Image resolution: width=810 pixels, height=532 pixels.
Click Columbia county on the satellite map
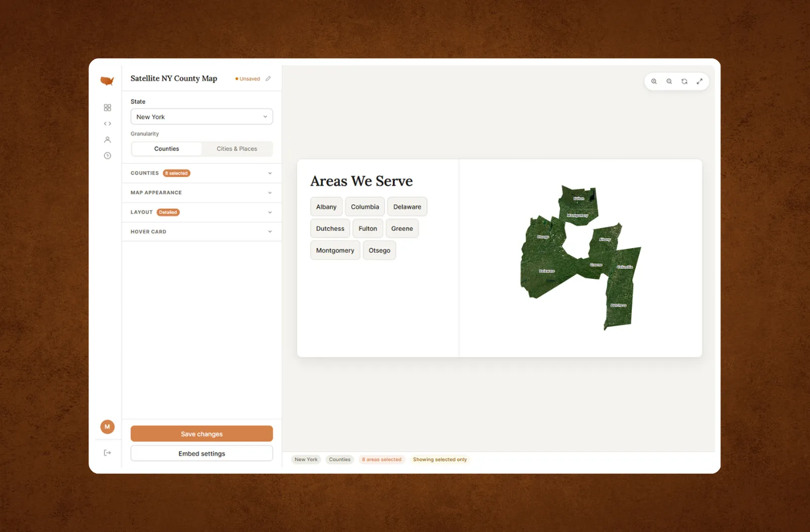(626, 267)
